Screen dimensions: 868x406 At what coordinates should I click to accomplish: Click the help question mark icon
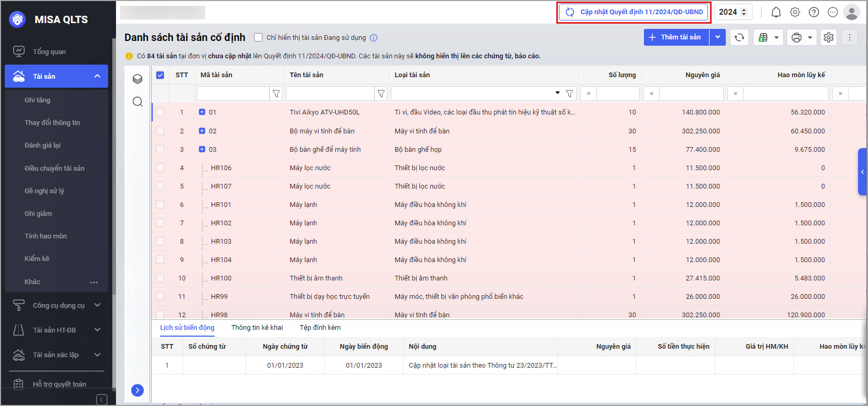[x=814, y=12]
